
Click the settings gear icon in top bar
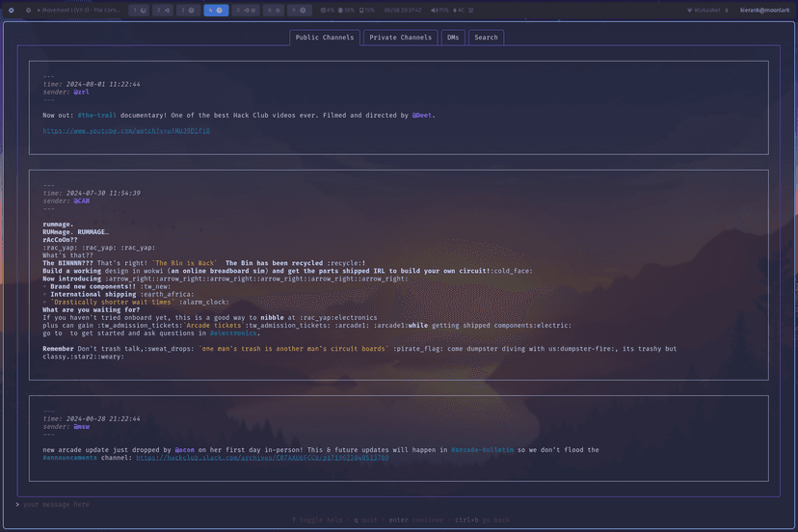(12, 11)
